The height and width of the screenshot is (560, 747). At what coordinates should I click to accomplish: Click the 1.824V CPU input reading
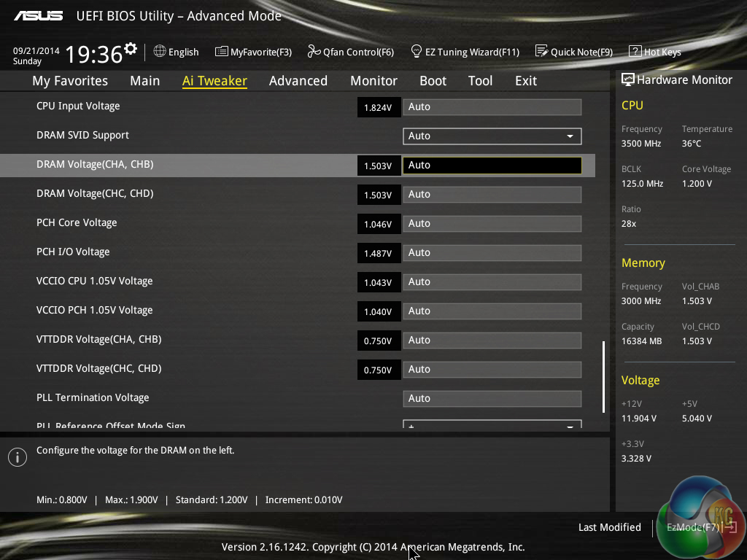point(379,108)
